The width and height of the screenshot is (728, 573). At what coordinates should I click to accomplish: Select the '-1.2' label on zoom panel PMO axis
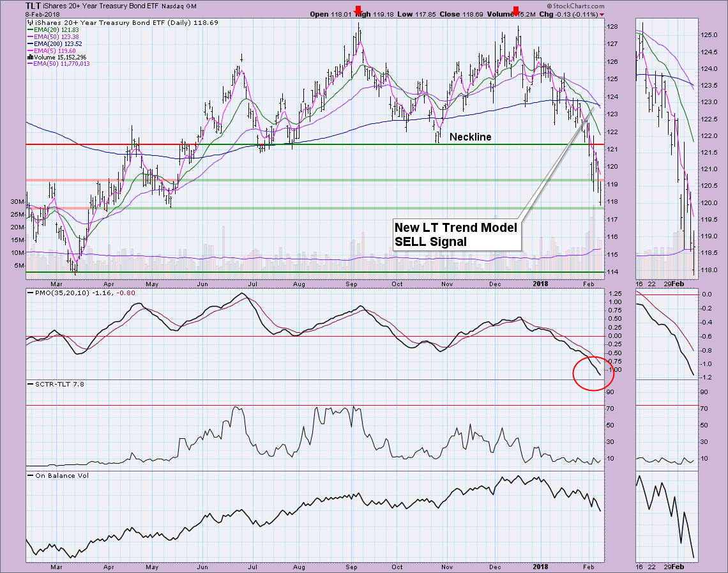[706, 378]
